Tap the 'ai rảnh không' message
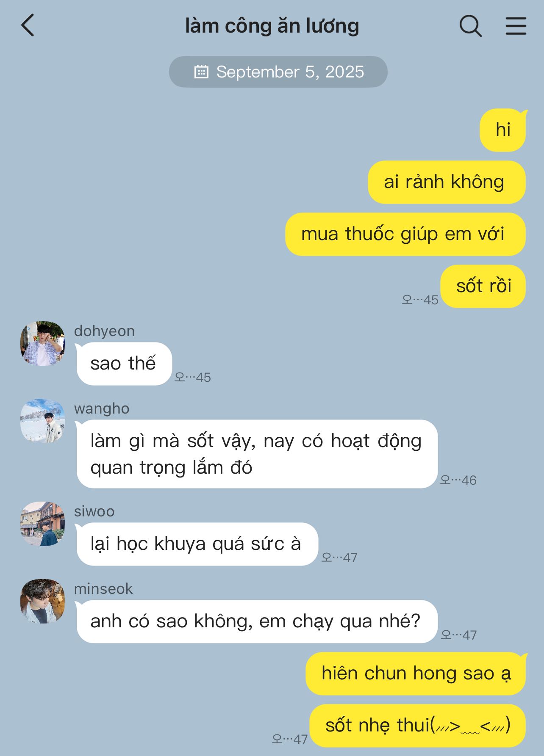Screen dimensions: 544x756 coord(447,182)
